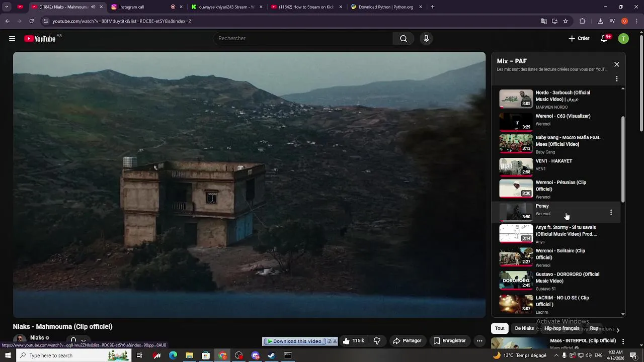Open the tab search dropdown
This screenshot has height=362, width=644.
tap(7, 7)
